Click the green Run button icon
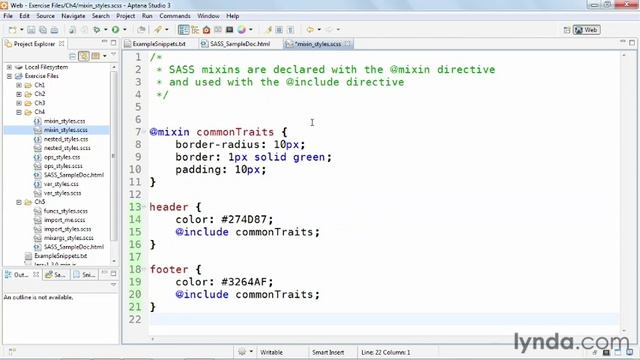Screen dimensions: 640x360 coord(116,29)
